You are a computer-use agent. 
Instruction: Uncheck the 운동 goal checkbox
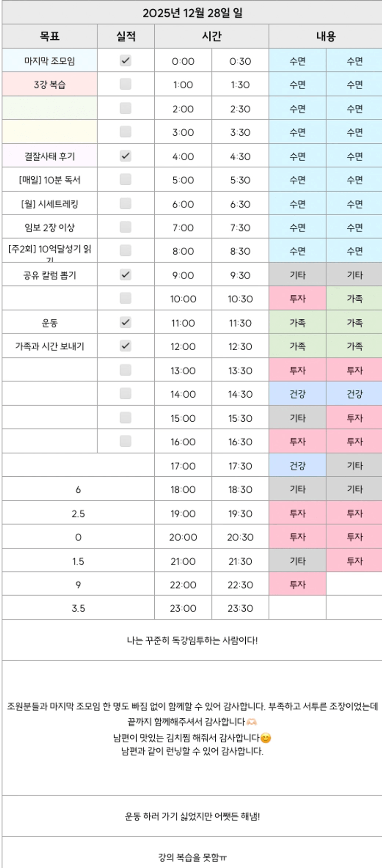pyautogui.click(x=125, y=322)
